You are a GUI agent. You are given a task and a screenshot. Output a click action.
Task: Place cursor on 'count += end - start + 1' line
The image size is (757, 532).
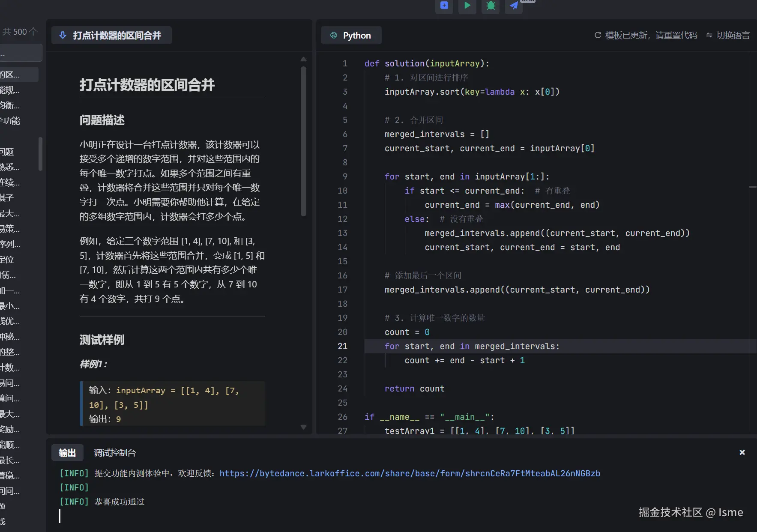tap(465, 360)
